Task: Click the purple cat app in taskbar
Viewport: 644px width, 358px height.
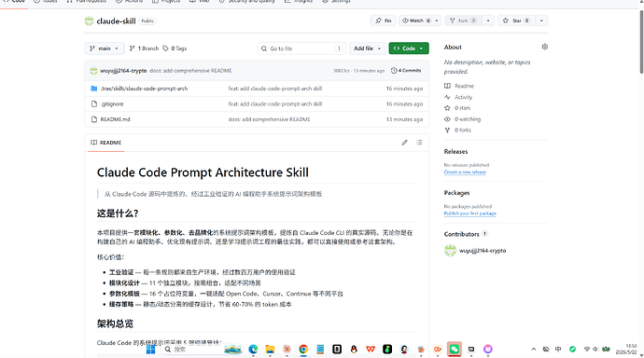Action: pyautogui.click(x=487, y=349)
